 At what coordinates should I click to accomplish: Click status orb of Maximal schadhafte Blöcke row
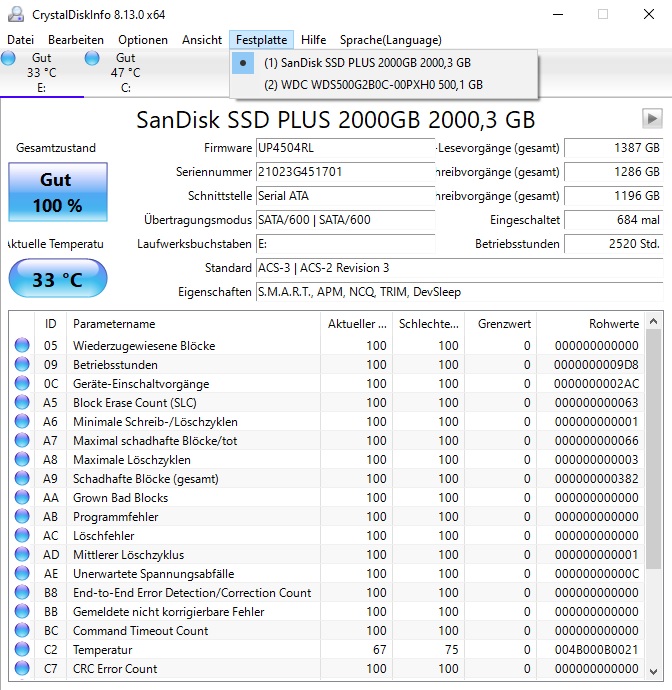click(22, 440)
